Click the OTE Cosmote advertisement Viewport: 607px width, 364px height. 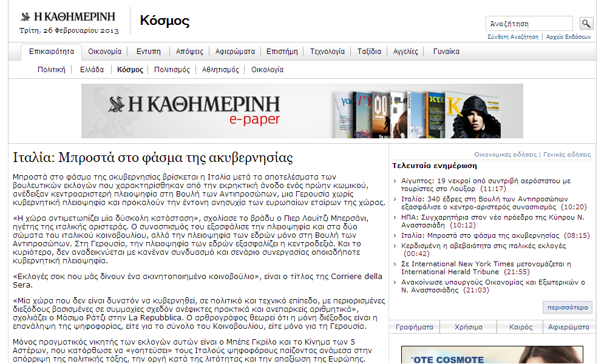point(492,356)
